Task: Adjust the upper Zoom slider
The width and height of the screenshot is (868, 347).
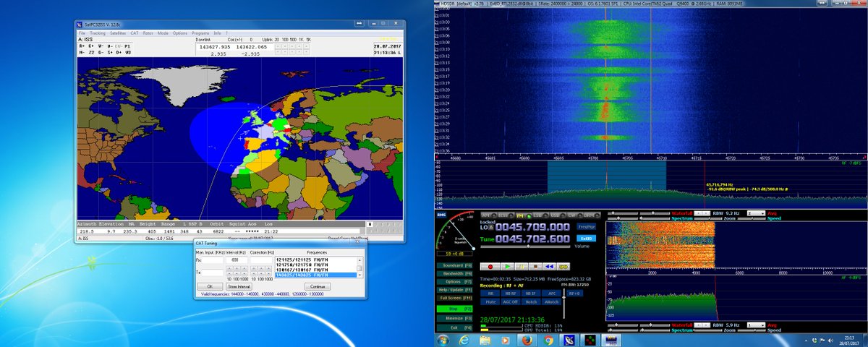Action: coord(707,218)
